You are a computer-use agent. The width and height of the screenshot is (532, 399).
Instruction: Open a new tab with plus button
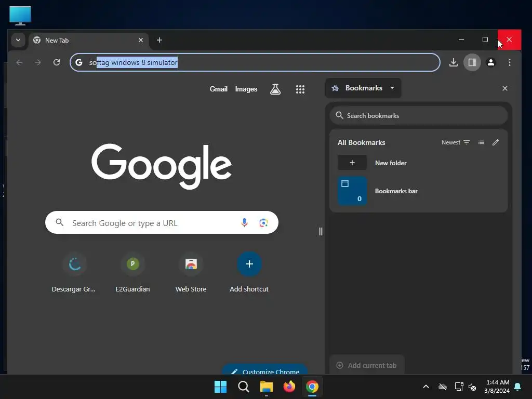[x=159, y=40]
